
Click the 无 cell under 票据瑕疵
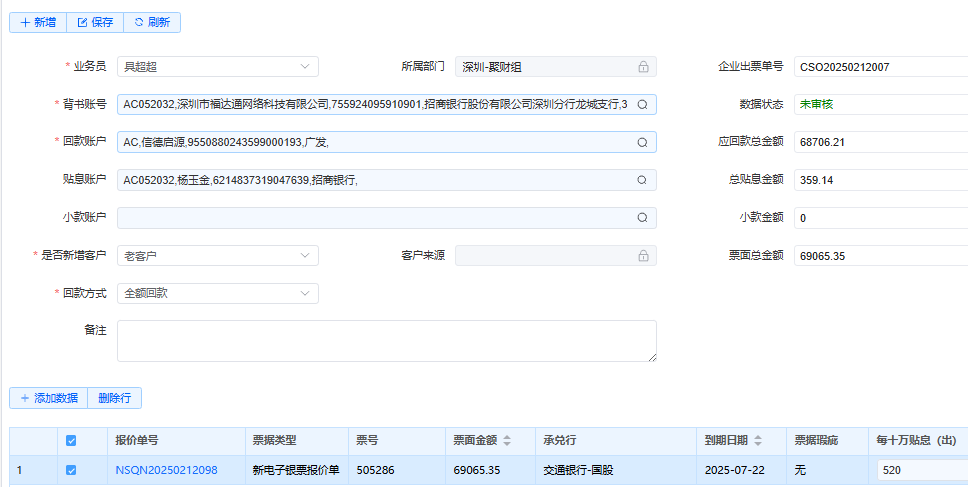click(827, 470)
